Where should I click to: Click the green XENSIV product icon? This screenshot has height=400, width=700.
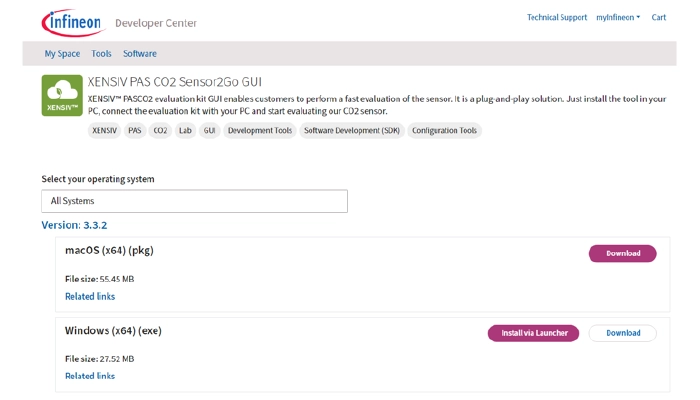tap(62, 96)
